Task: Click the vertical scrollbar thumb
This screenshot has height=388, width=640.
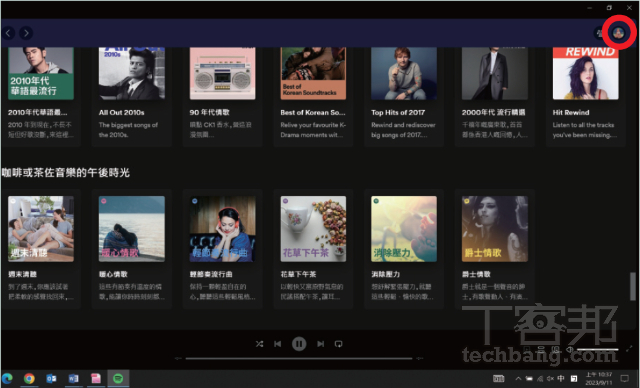Action: (x=632, y=286)
